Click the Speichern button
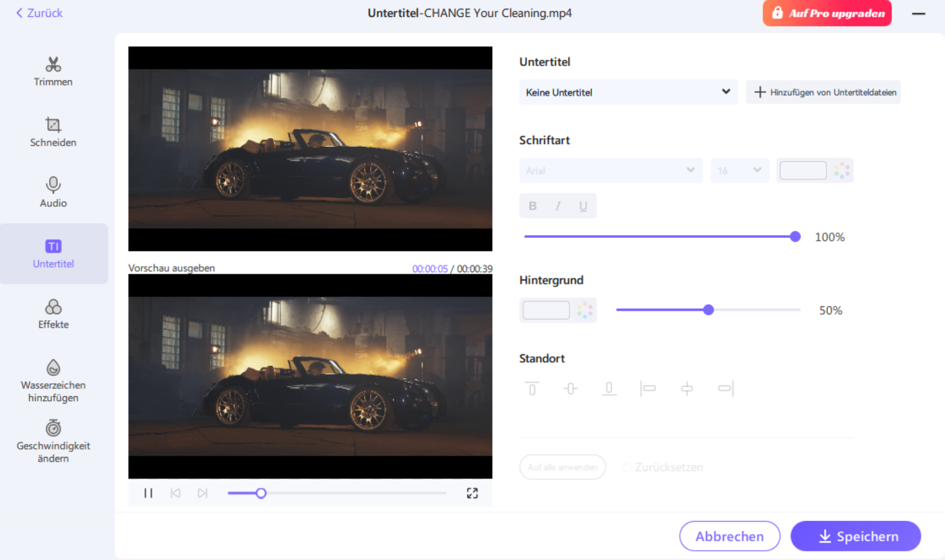The width and height of the screenshot is (945, 560). click(x=855, y=536)
